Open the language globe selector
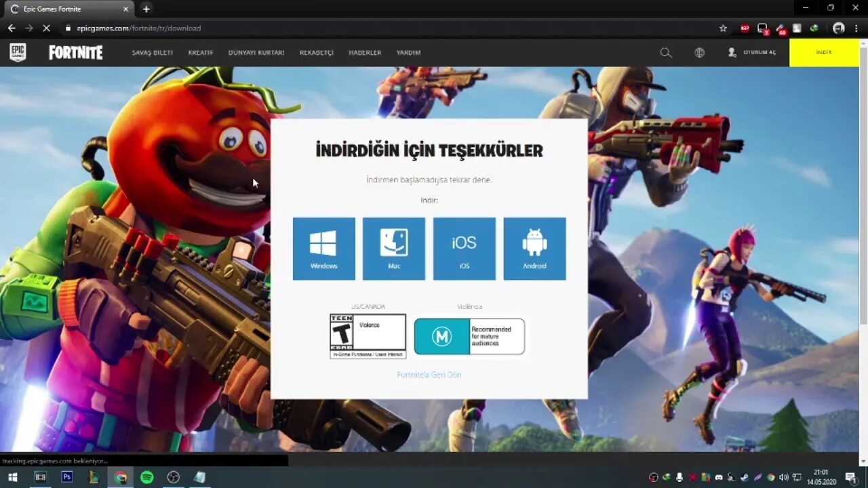 [699, 52]
